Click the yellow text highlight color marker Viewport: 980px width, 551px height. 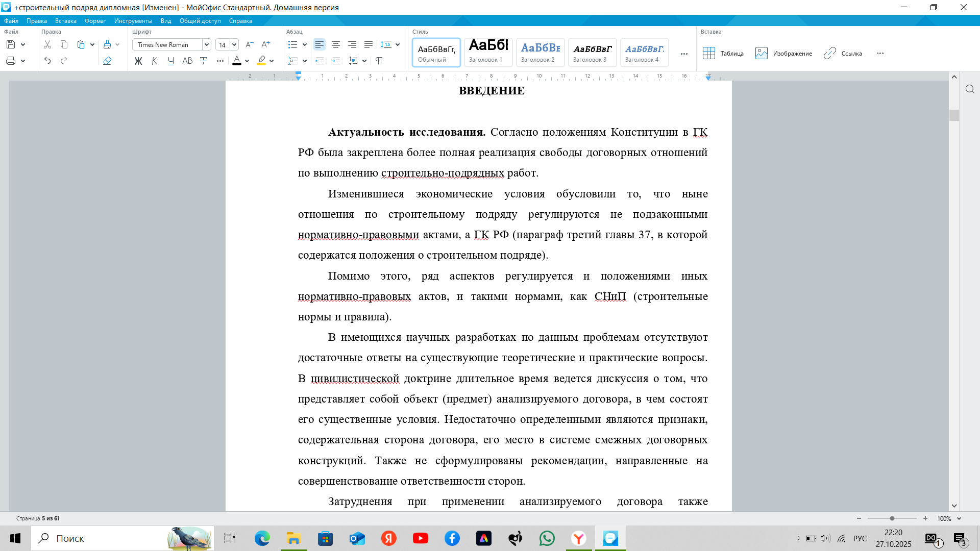262,61
